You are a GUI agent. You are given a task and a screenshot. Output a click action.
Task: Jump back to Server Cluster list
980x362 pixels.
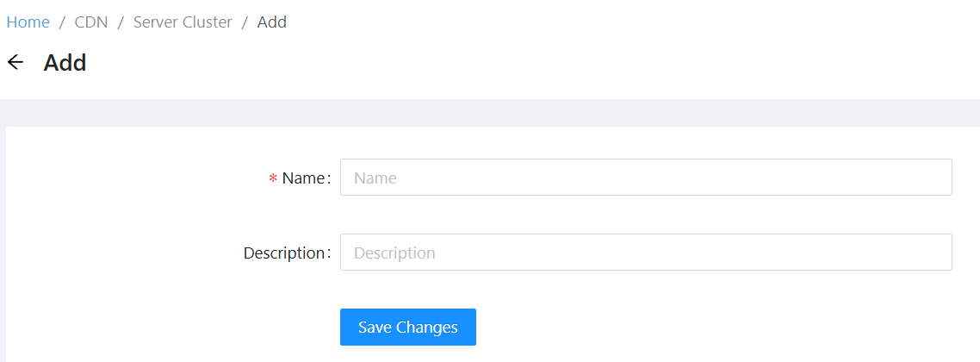(183, 22)
